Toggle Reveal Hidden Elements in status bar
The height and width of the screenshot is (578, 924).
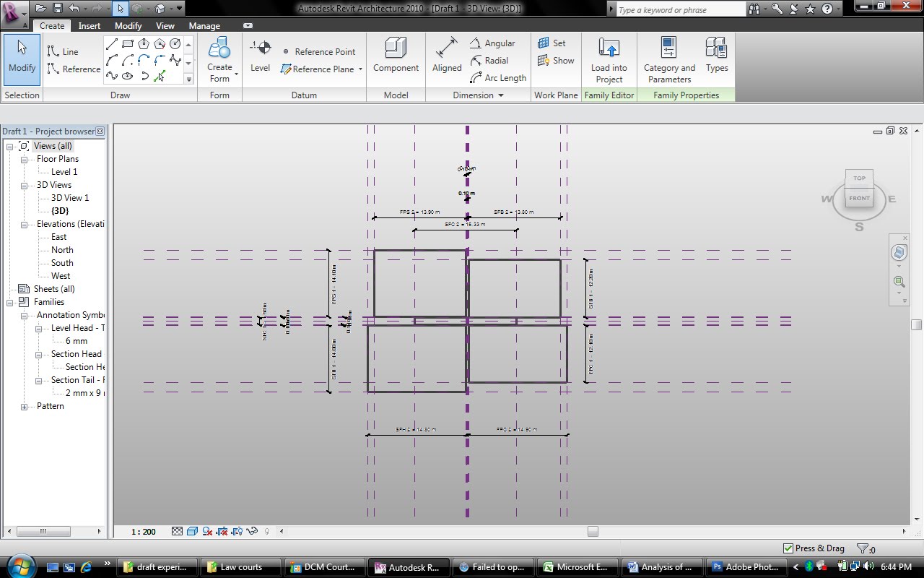click(267, 531)
